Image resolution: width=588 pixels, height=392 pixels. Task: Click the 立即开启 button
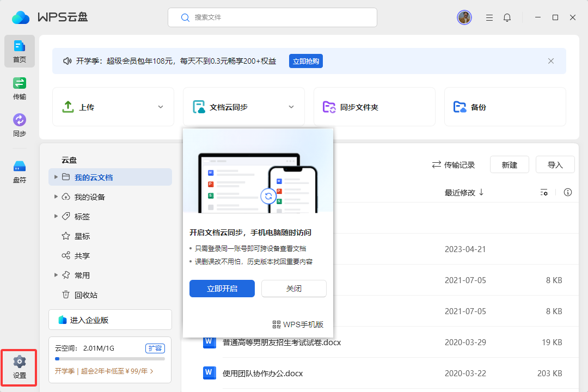[x=222, y=289]
